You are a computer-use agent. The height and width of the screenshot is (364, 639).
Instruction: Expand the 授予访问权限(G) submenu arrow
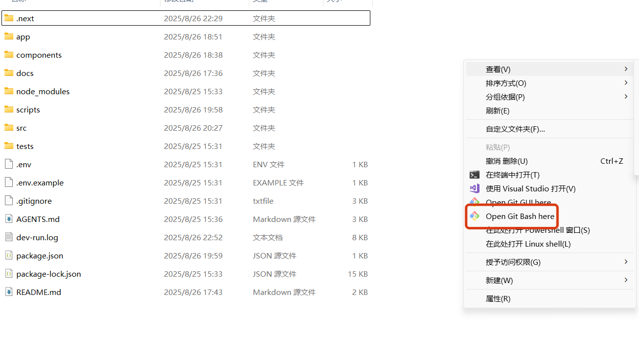pos(626,262)
